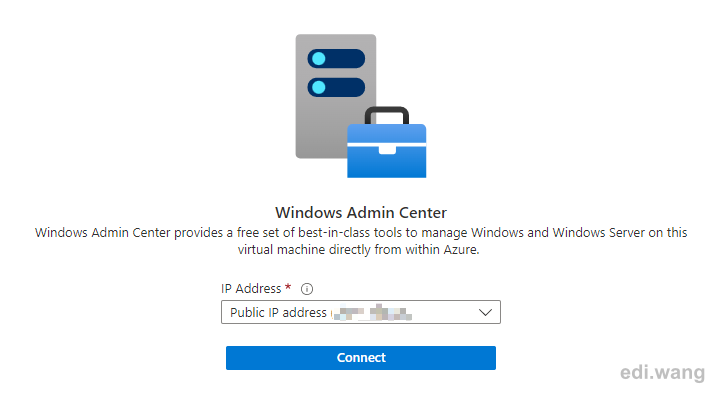720x397 pixels.
Task: Click the bottom dark blue drive bay
Action: (336, 87)
